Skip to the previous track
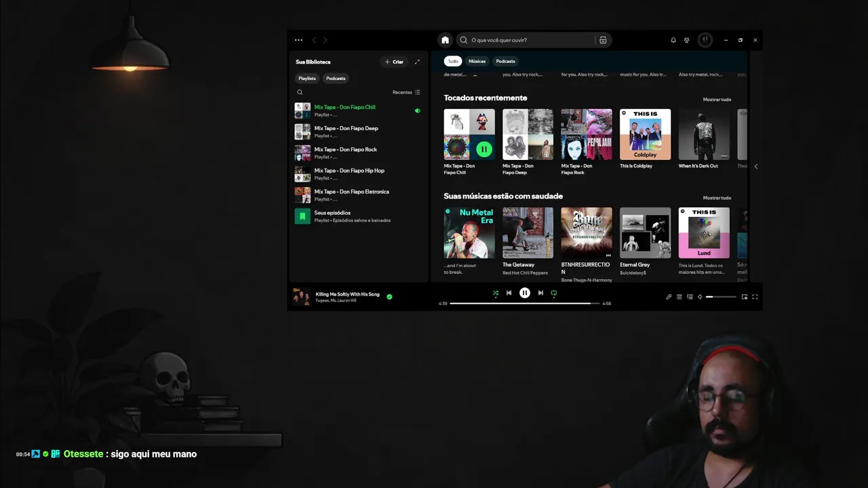Screen dimensions: 868x488 [x=509, y=293]
